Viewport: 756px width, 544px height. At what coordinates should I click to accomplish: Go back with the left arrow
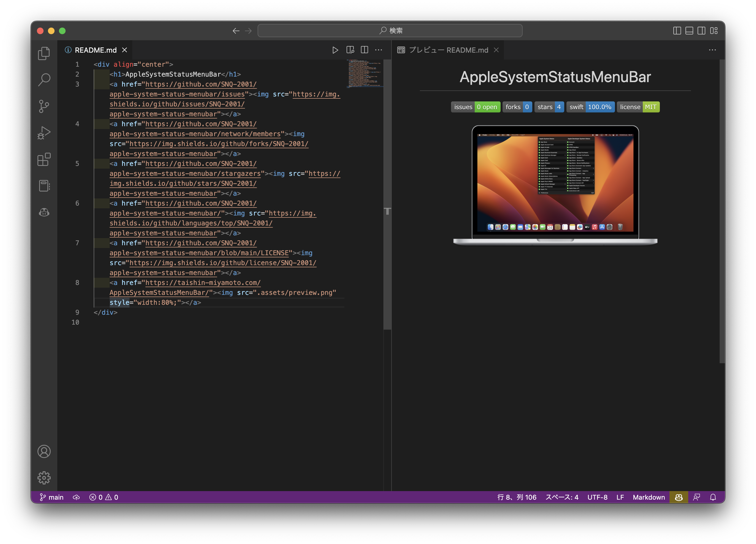[x=236, y=31]
